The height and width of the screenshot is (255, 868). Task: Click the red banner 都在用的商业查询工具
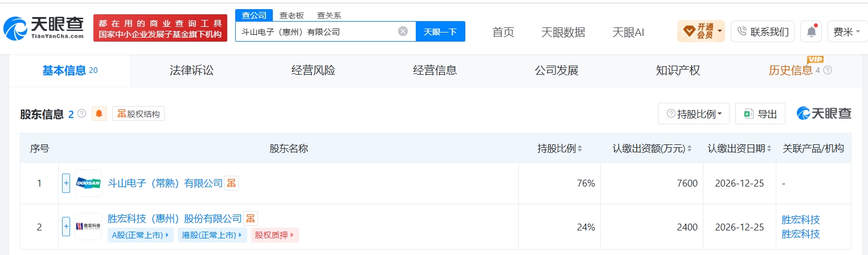(160, 28)
